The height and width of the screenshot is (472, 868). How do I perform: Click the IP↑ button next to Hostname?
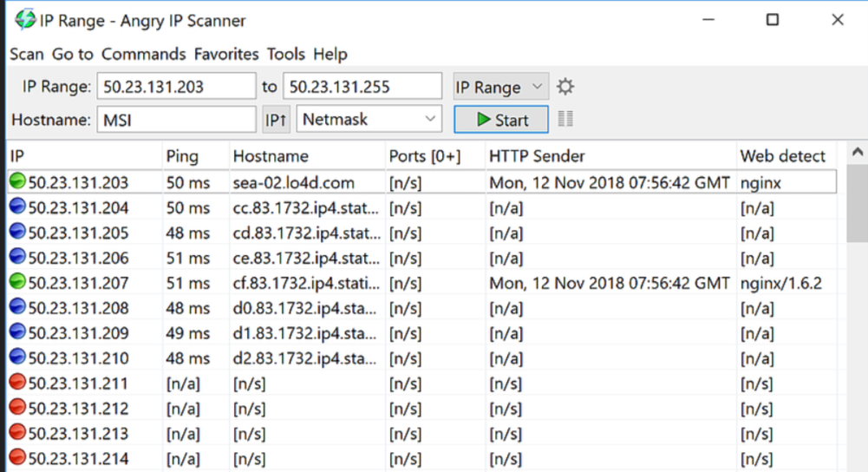tap(276, 120)
